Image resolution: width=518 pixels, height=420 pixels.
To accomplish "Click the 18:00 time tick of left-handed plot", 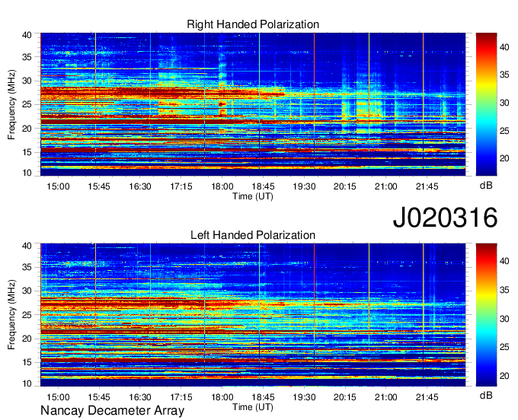I will [222, 396].
